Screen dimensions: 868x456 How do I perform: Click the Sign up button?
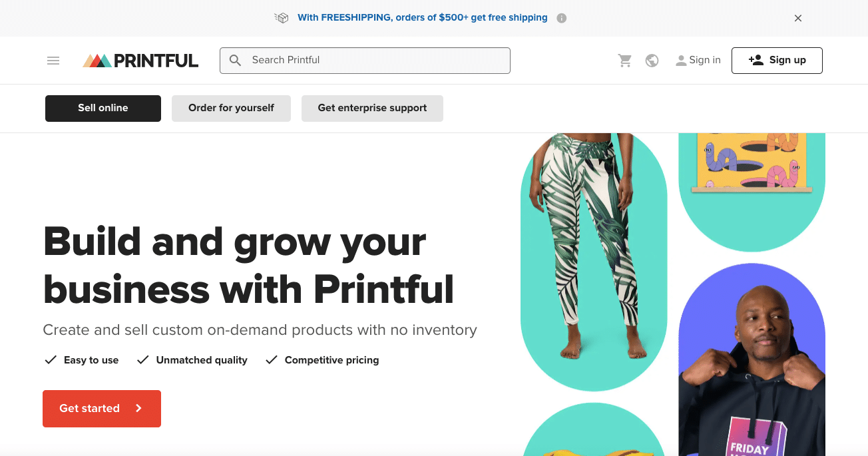777,60
